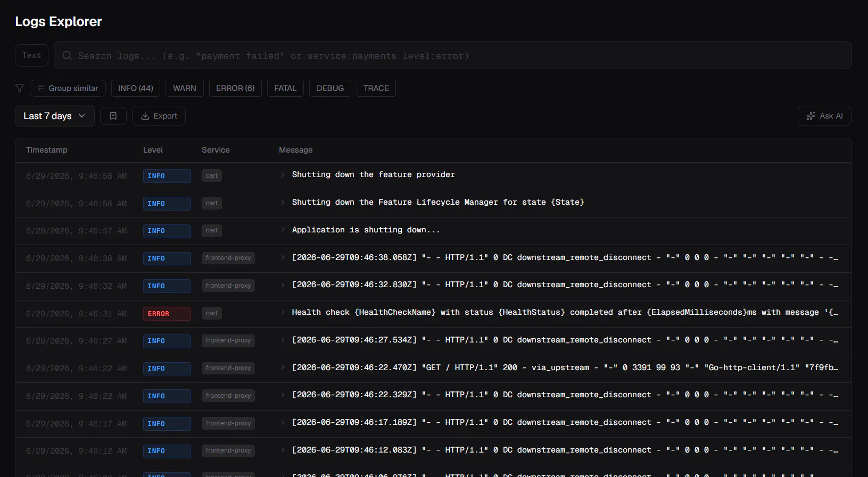Expand the 09:46:22.329Z frontend-proxy log

pos(283,395)
